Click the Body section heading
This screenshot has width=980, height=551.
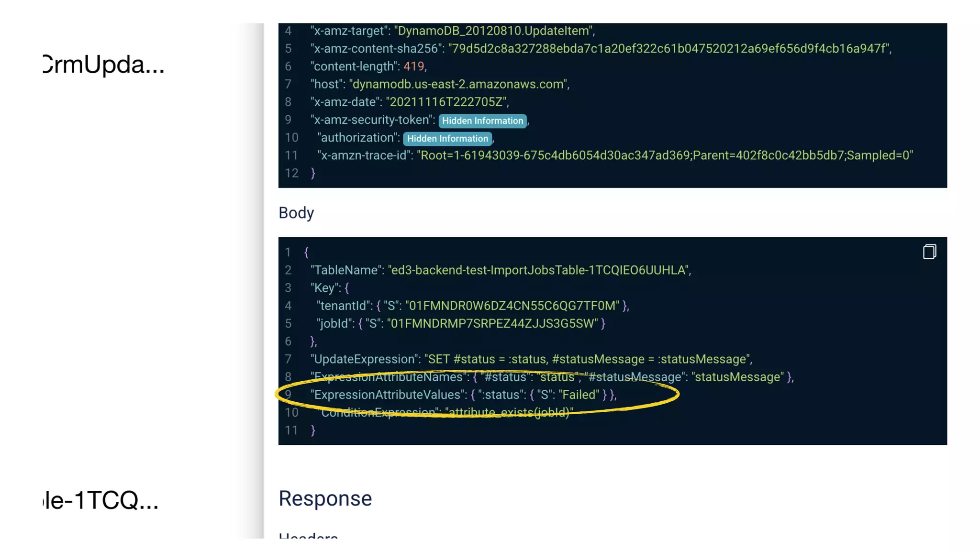point(296,213)
